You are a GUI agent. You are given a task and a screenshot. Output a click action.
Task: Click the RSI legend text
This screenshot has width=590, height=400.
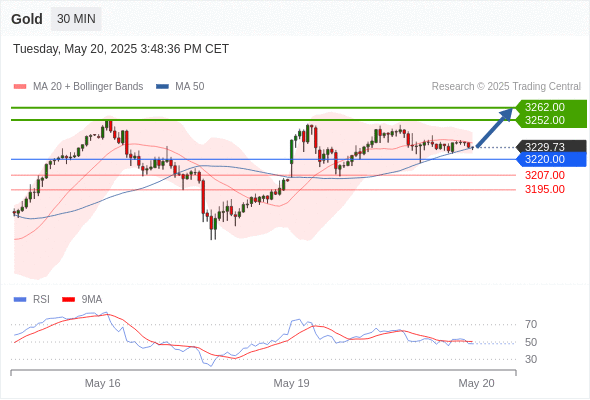[41, 300]
